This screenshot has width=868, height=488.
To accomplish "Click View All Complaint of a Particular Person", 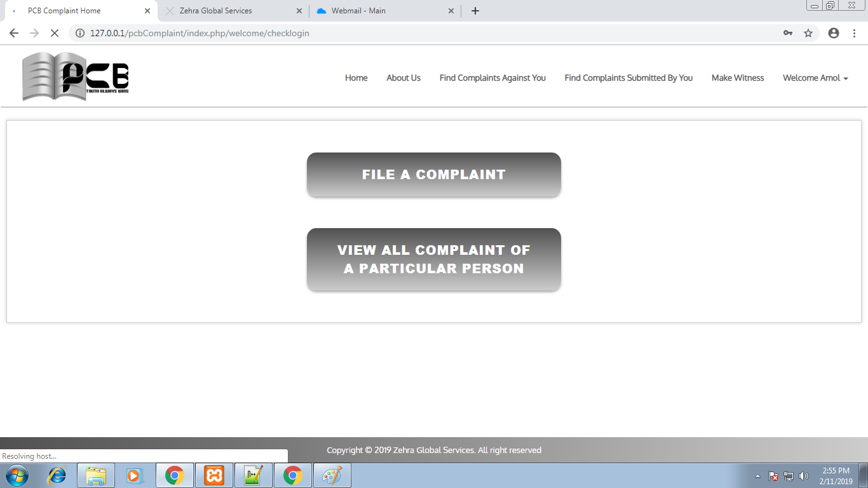I will tap(433, 259).
